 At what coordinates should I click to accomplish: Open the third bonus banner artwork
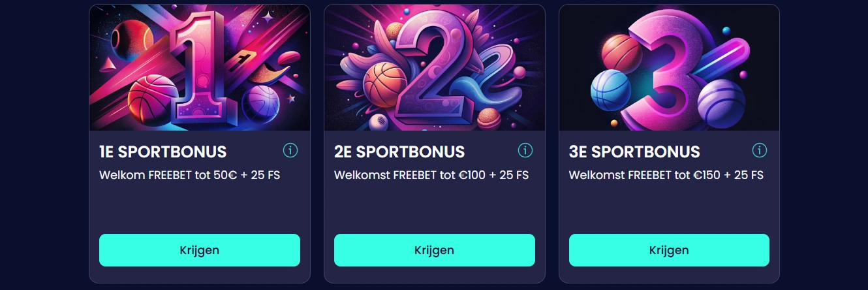(x=669, y=68)
